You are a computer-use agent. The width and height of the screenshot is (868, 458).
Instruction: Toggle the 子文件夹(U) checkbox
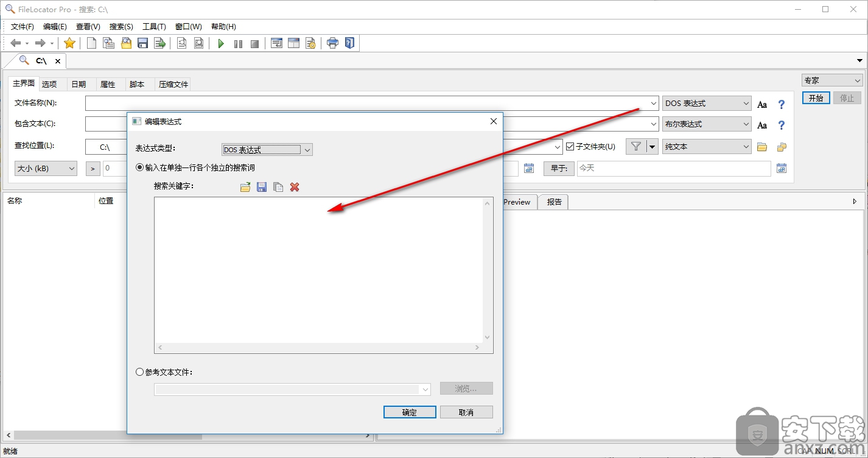coord(570,146)
